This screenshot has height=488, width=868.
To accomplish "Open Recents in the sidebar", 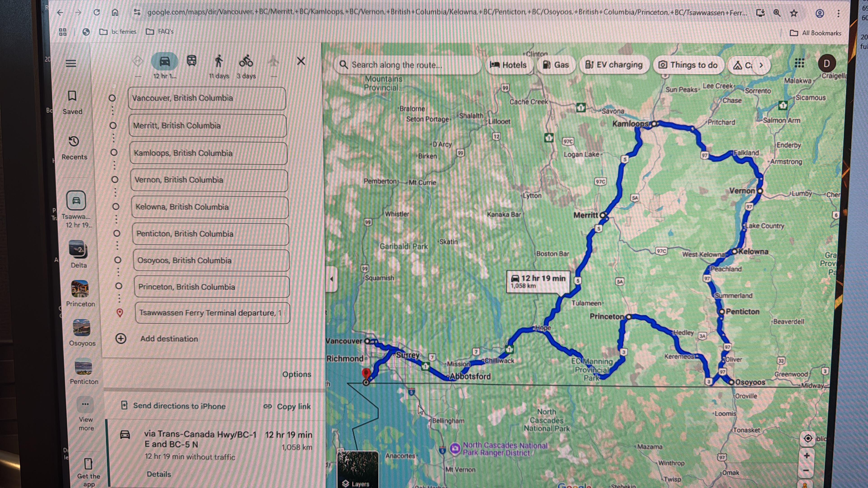I will pos(74,148).
